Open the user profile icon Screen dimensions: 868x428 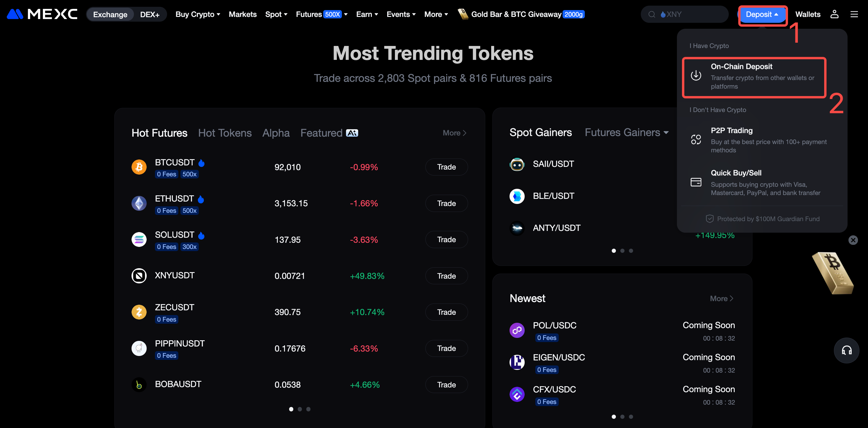[834, 14]
